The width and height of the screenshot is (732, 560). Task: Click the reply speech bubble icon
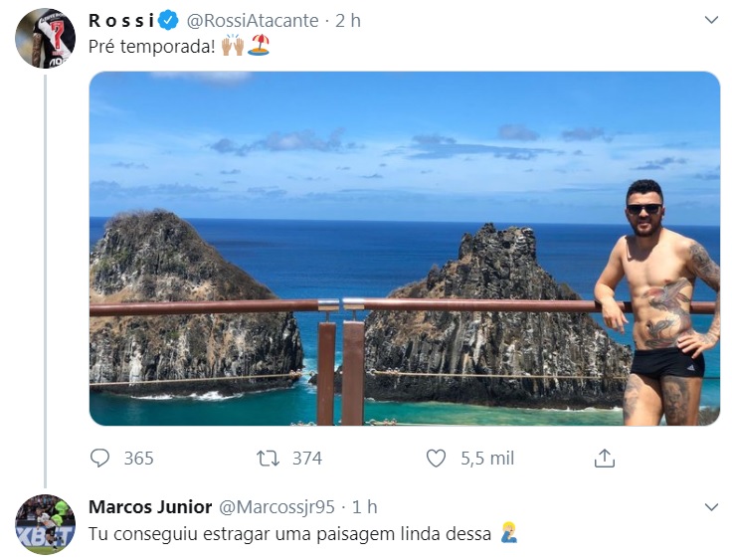[x=100, y=458]
